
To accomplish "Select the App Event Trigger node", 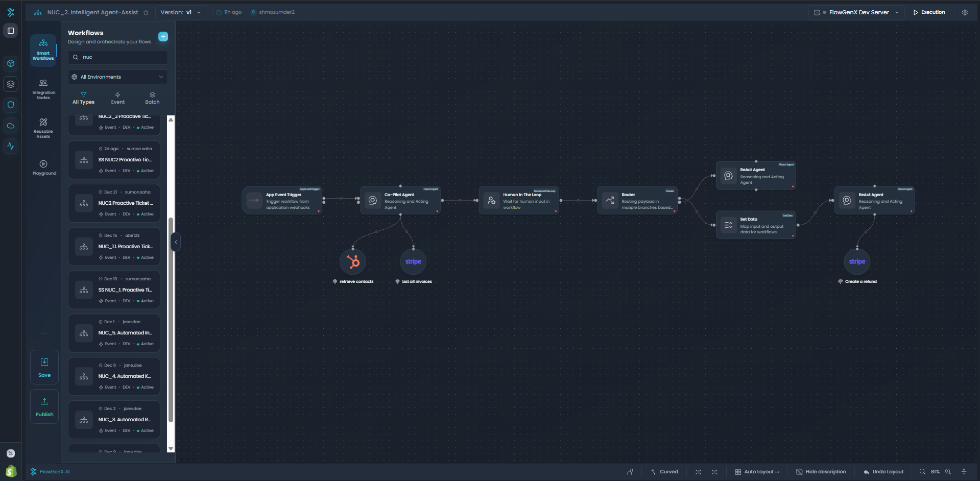I will (282, 201).
